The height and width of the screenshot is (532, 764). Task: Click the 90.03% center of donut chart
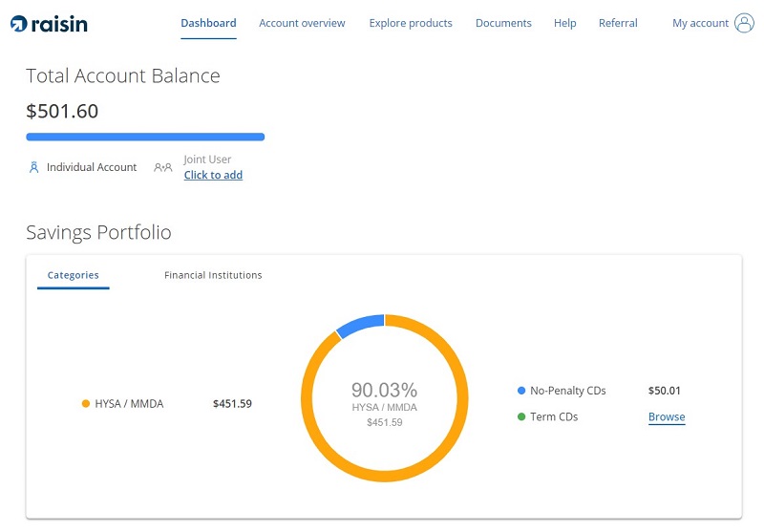click(384, 390)
